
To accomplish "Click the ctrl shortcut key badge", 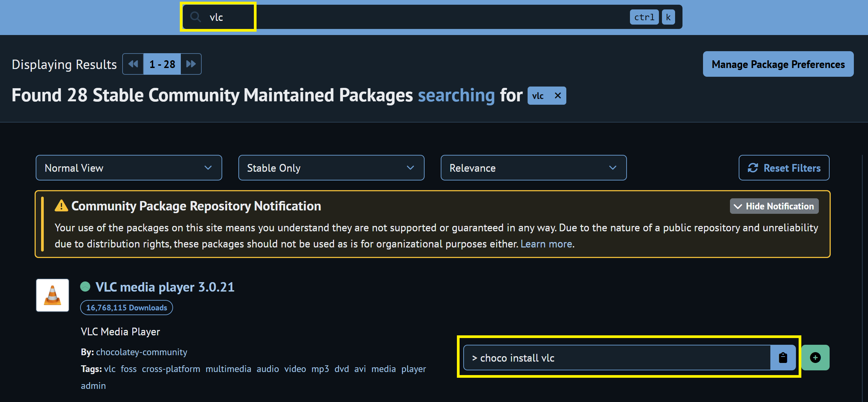I will (x=644, y=17).
